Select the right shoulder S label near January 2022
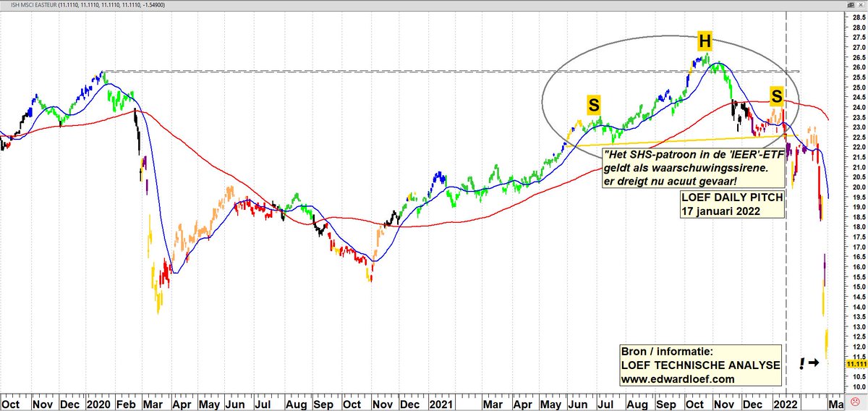 [x=776, y=96]
